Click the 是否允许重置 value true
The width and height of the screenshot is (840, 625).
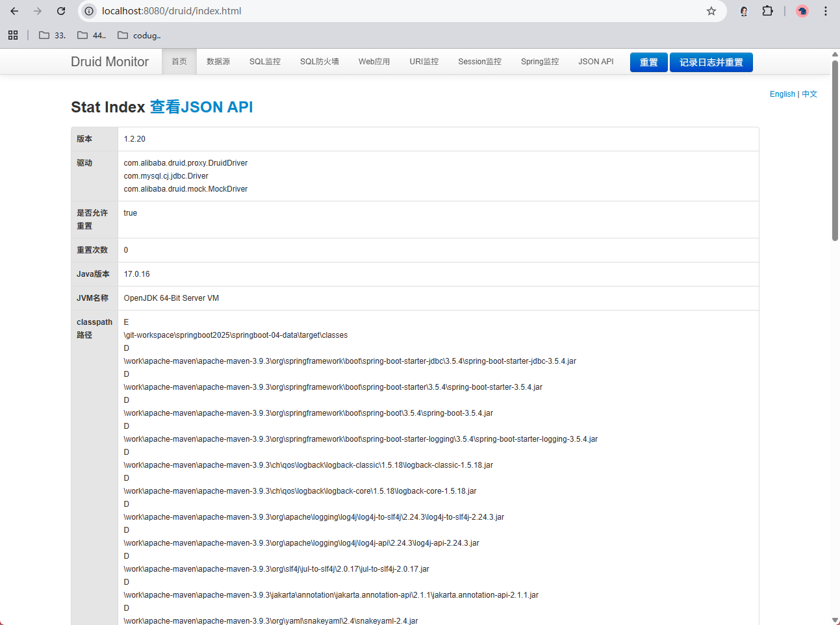(x=131, y=213)
